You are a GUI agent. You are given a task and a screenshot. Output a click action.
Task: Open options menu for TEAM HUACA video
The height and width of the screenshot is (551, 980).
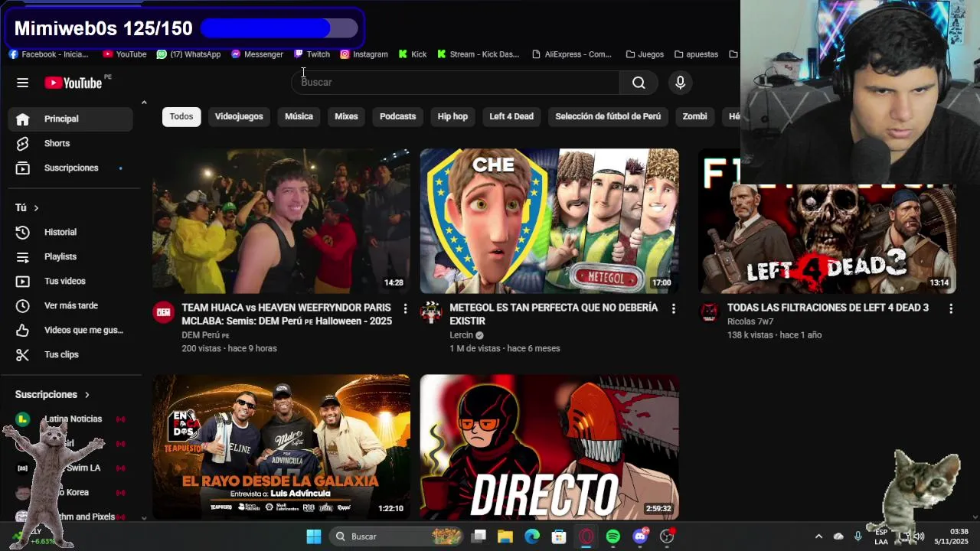coord(405,308)
